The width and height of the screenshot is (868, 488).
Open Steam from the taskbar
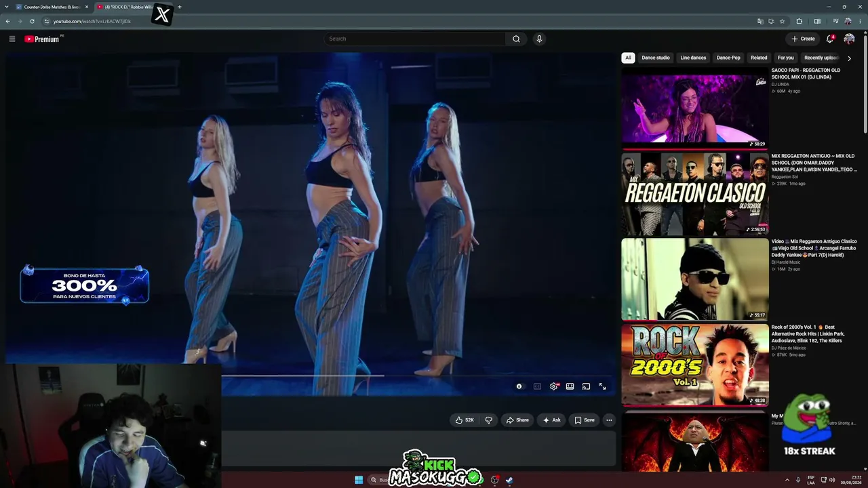click(509, 480)
